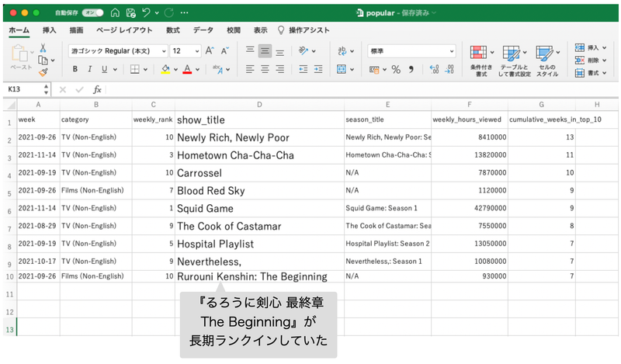Click the yellow fill color bucket
This screenshot has height=364, width=621.
coord(165,69)
